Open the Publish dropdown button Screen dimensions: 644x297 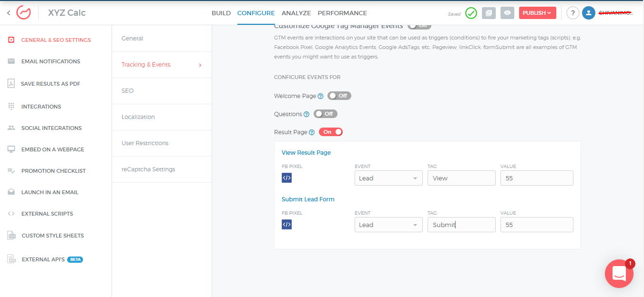[x=538, y=13]
